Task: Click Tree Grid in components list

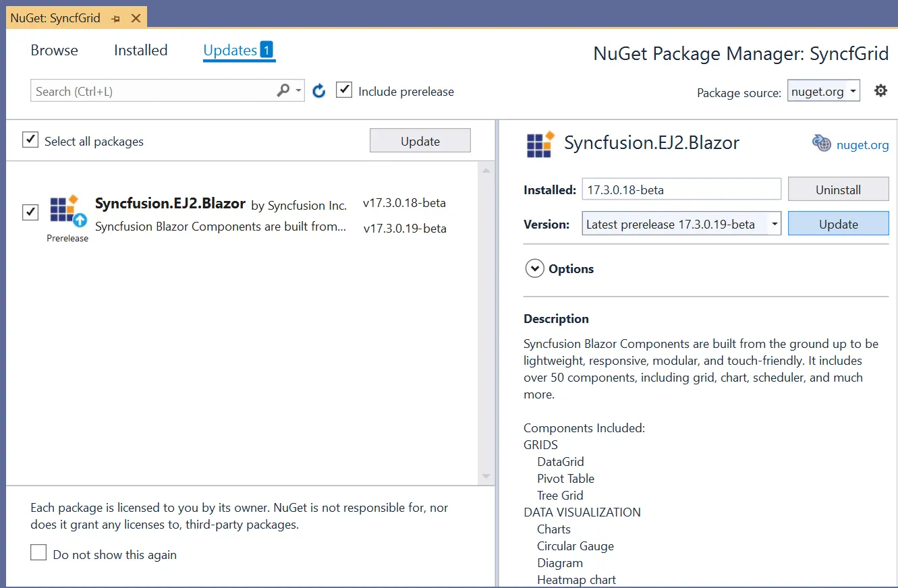Action: point(560,495)
